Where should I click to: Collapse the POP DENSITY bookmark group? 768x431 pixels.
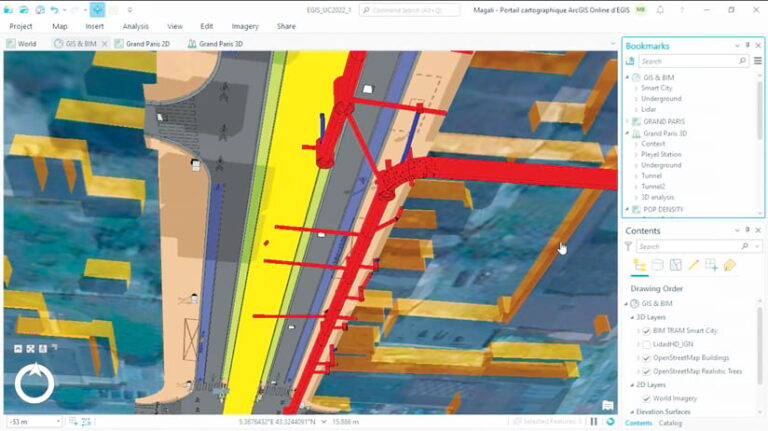(627, 210)
